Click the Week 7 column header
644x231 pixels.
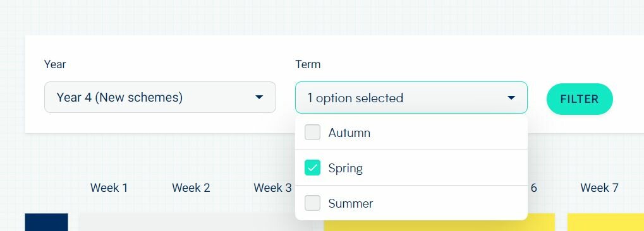(599, 188)
